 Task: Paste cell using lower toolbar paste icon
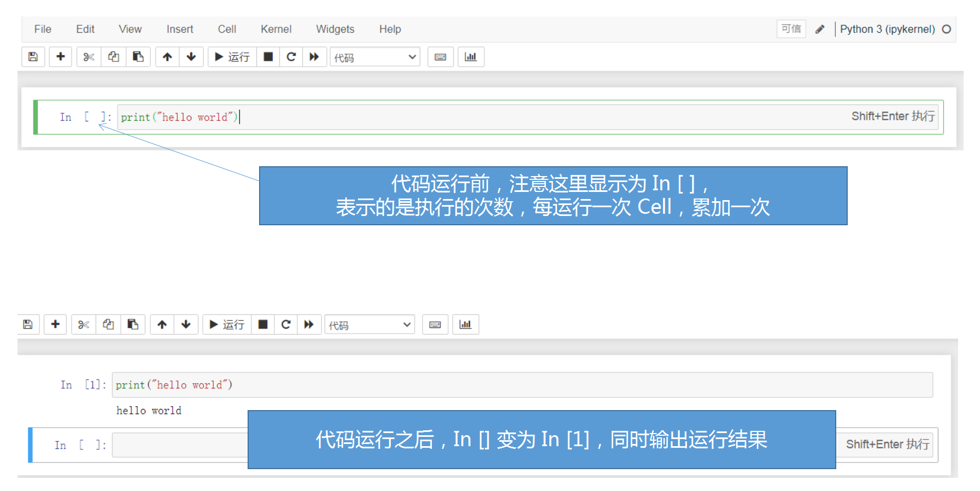point(133,325)
